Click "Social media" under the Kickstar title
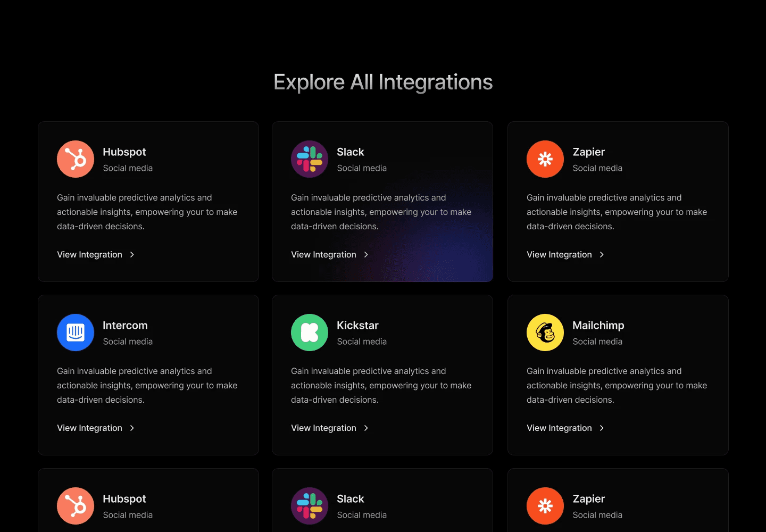The width and height of the screenshot is (766, 532). [x=362, y=342]
